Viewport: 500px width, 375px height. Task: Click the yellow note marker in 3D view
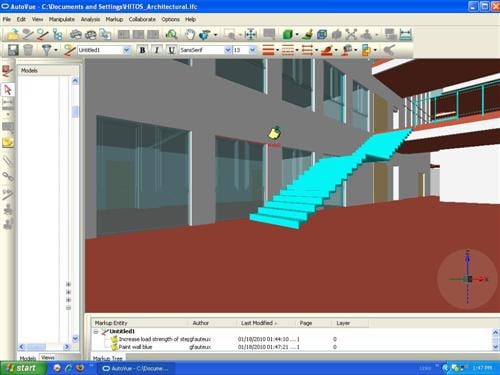tap(274, 133)
